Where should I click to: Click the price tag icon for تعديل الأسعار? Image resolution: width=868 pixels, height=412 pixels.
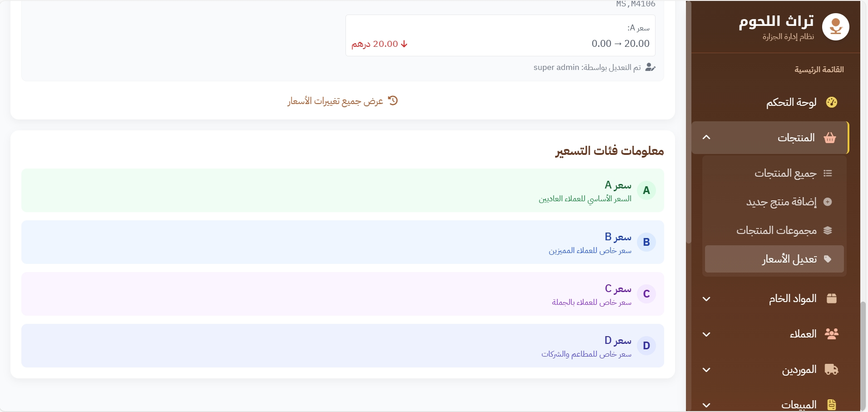[828, 259]
